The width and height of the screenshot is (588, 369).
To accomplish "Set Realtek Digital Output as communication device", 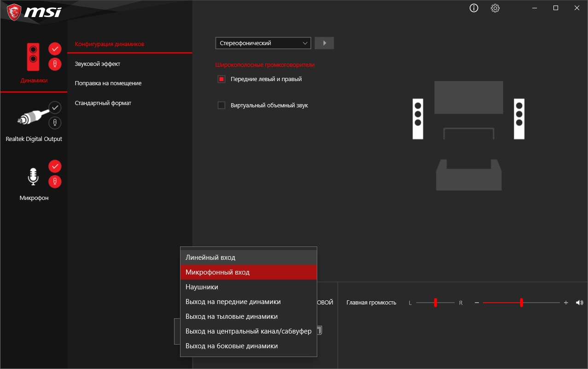I will click(x=55, y=123).
